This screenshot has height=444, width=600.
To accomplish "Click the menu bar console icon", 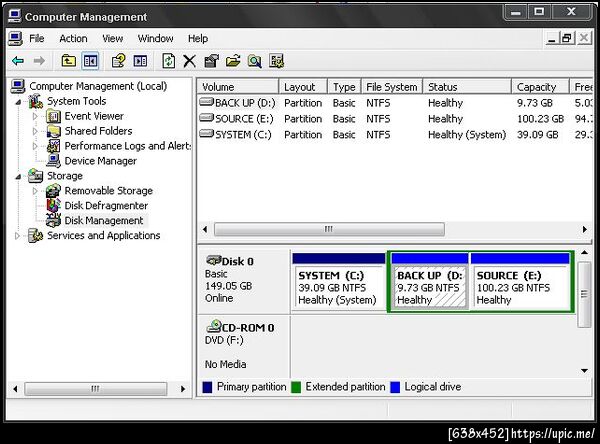I will [x=15, y=39].
